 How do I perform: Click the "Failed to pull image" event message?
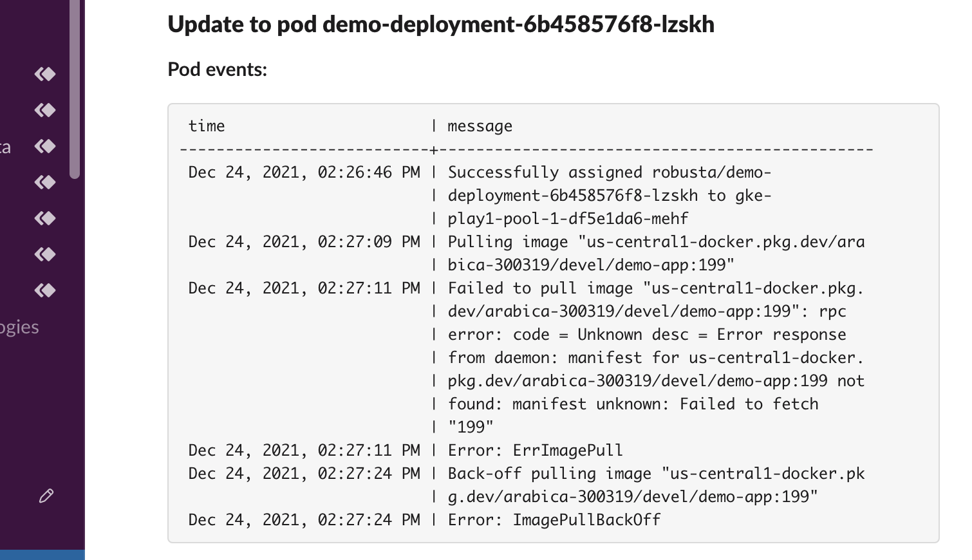657,357
